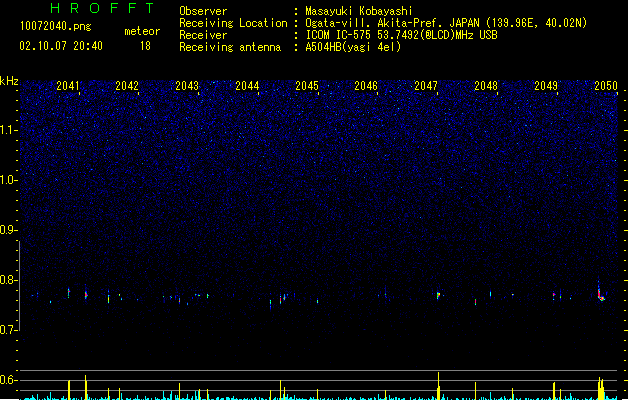Click the HROFFT title text

coord(103,8)
